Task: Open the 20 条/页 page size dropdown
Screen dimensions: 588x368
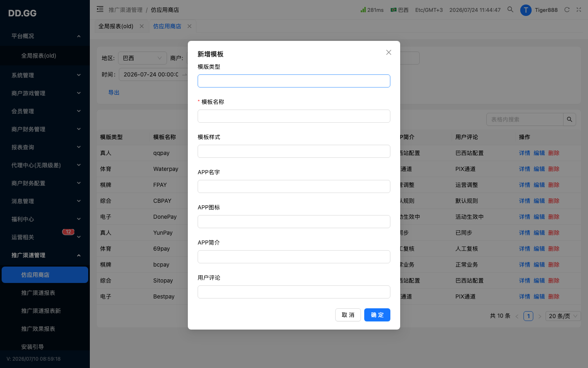Action: pyautogui.click(x=563, y=316)
